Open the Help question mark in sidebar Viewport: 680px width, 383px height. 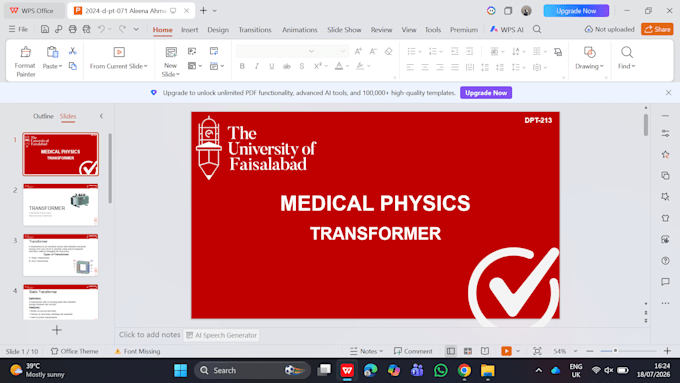[x=665, y=261]
